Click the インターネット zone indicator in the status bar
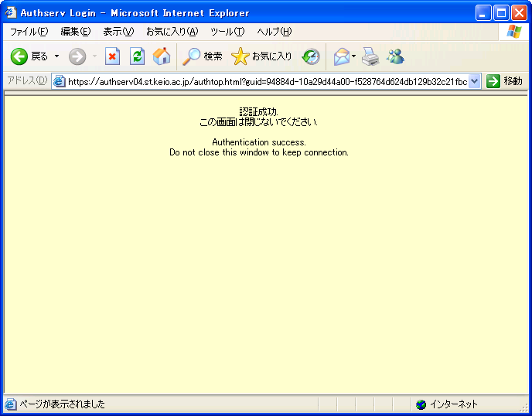532x416 pixels. [448, 404]
